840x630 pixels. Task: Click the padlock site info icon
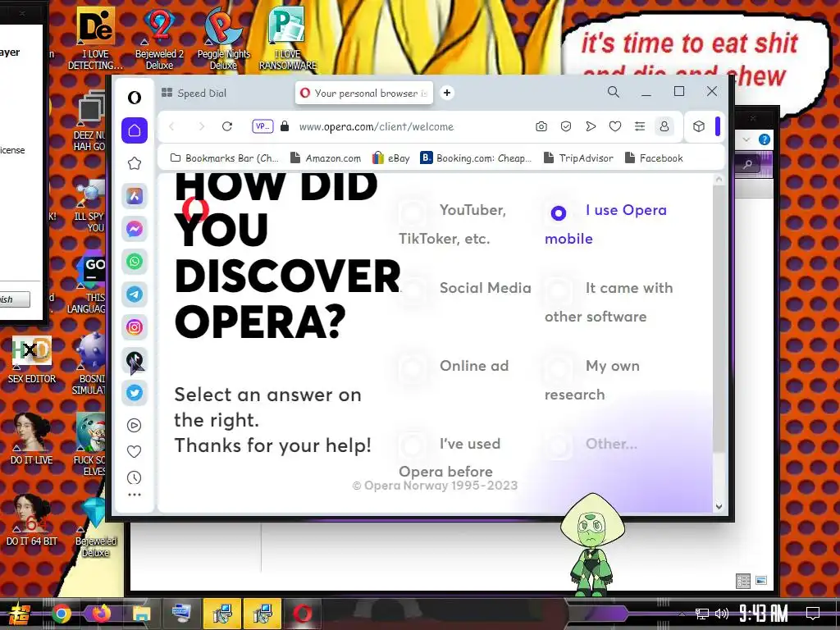coord(285,126)
